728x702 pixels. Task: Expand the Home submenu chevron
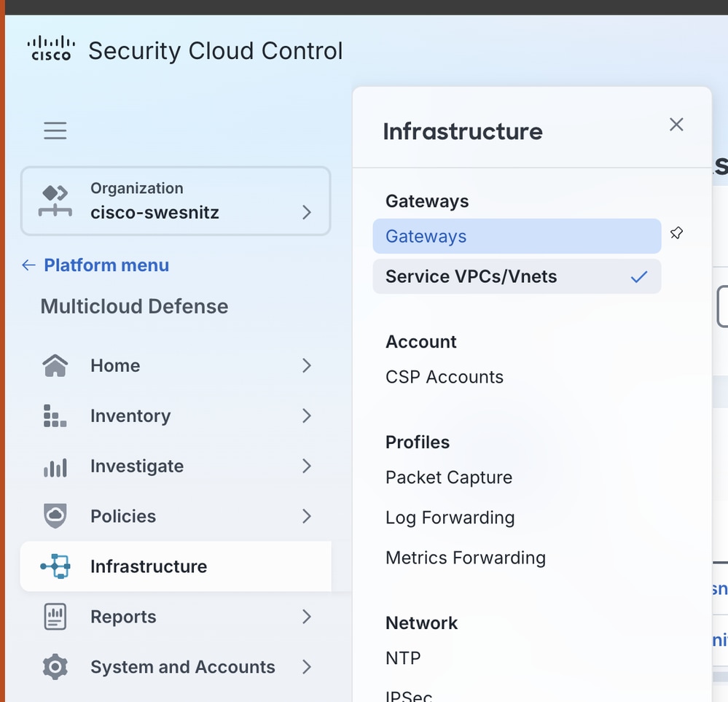point(306,366)
